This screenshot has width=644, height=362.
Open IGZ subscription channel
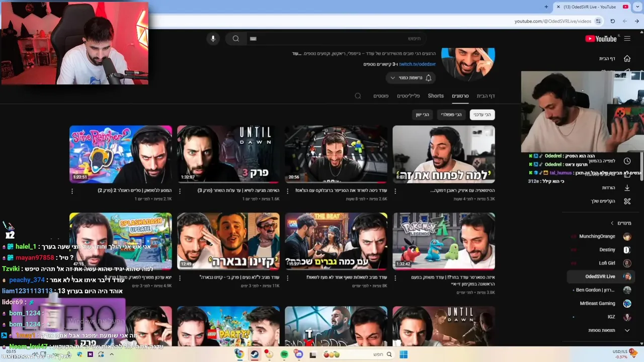coord(601,317)
